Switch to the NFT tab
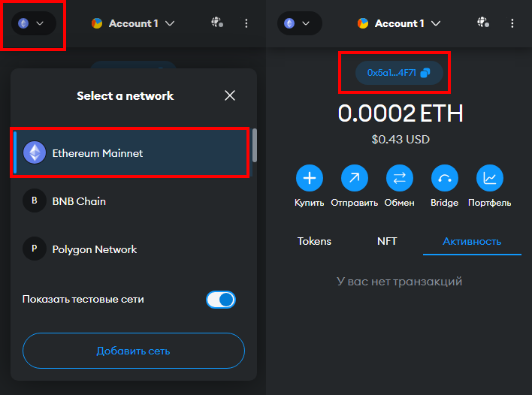The height and width of the screenshot is (395, 532). click(387, 241)
